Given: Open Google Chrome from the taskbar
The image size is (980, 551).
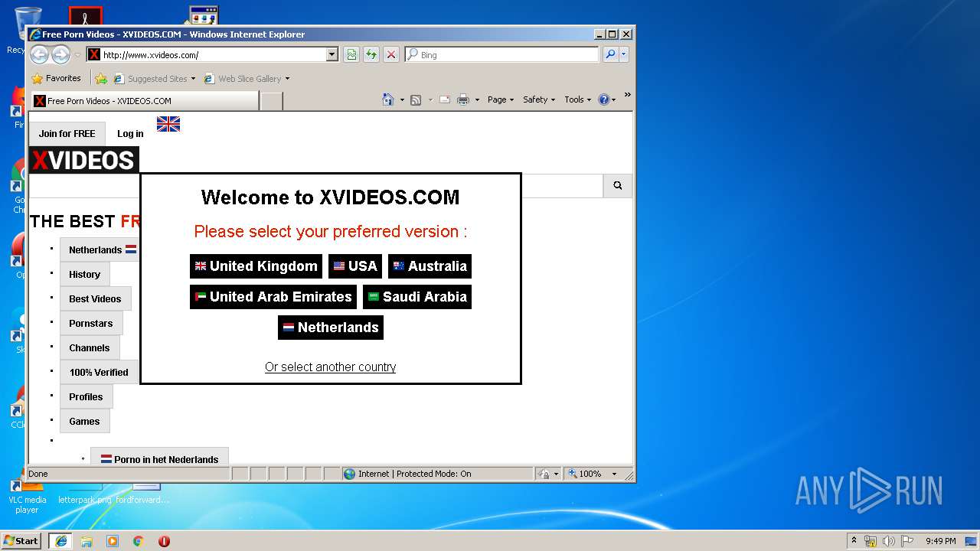Looking at the screenshot, I should [x=138, y=541].
